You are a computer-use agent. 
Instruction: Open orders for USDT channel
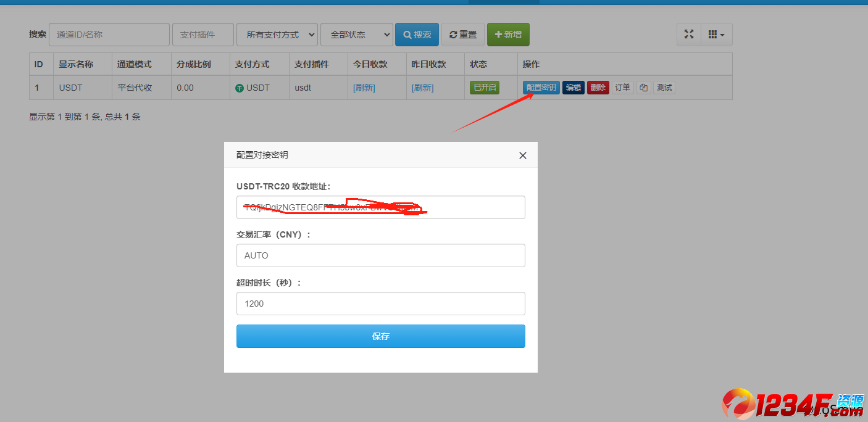[x=623, y=88]
